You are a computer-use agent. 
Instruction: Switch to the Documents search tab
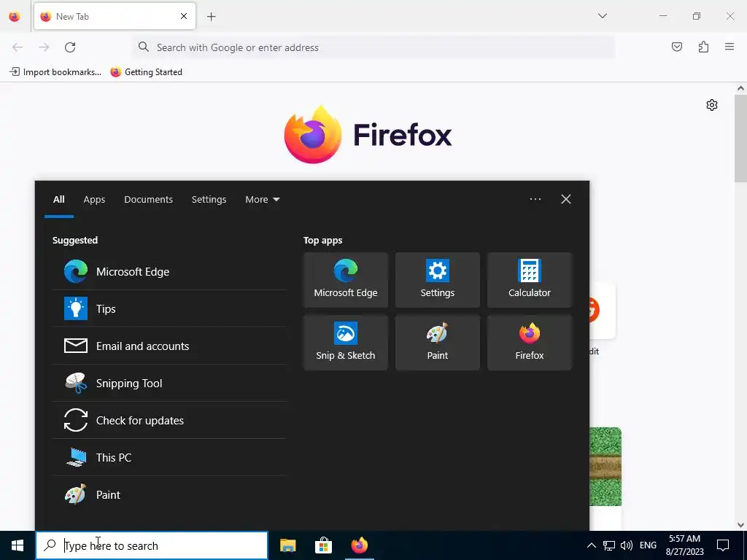tap(148, 200)
